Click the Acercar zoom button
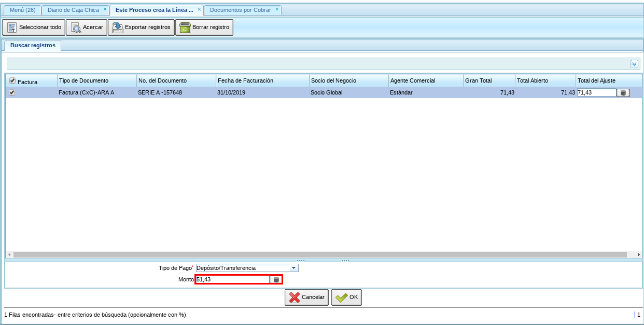Viewport: 644px width, 325px height. (x=87, y=28)
